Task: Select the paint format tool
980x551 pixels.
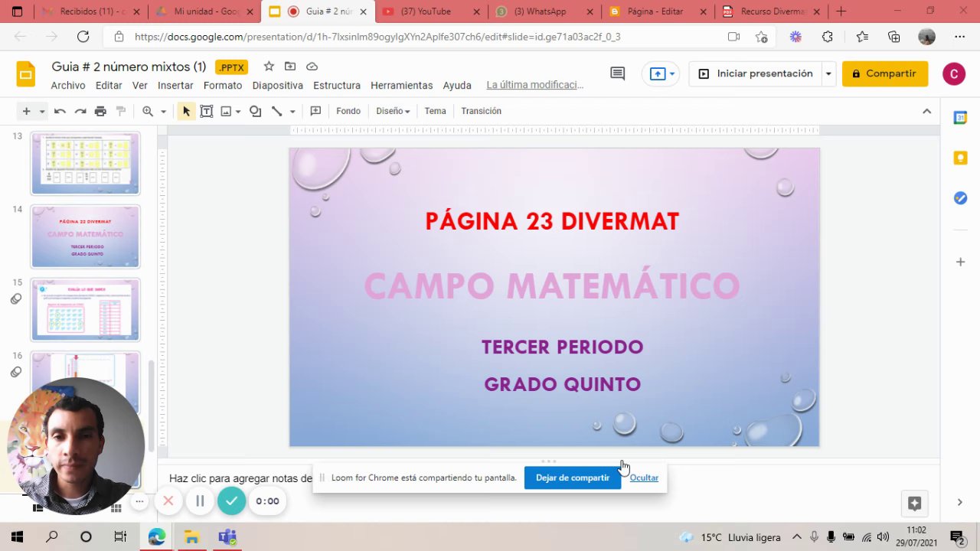Action: 120,111
